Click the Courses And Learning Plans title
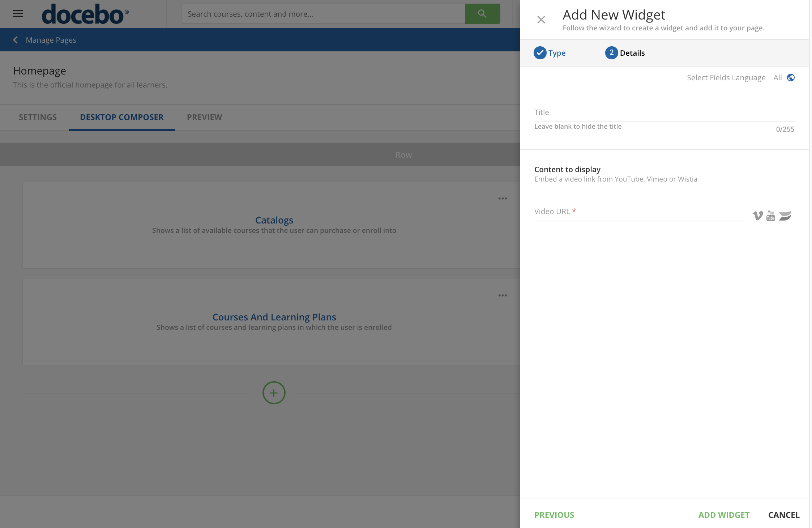 (274, 317)
